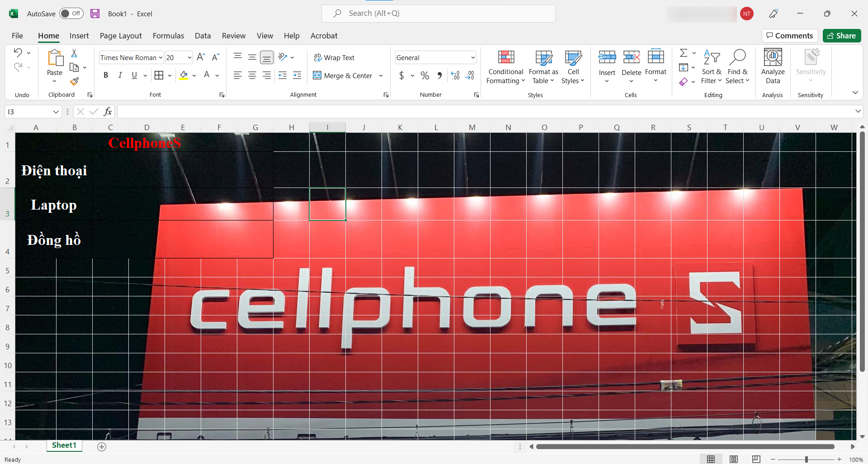
Task: Switch to the Data tab
Action: point(203,36)
